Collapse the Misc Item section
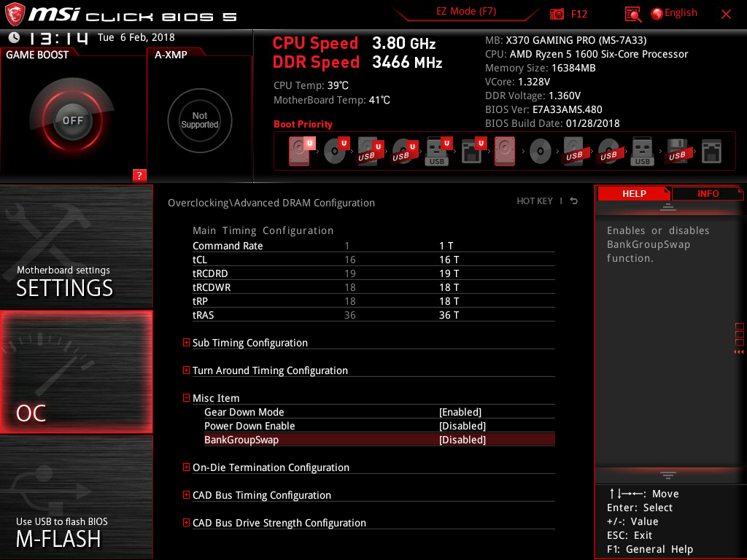Image resolution: width=747 pixels, height=560 pixels. pyautogui.click(x=186, y=397)
